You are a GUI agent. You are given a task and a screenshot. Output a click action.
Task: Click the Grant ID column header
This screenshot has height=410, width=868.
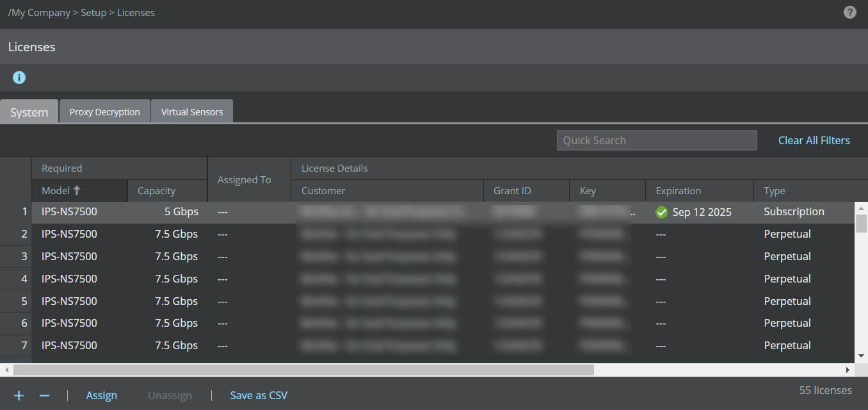526,190
